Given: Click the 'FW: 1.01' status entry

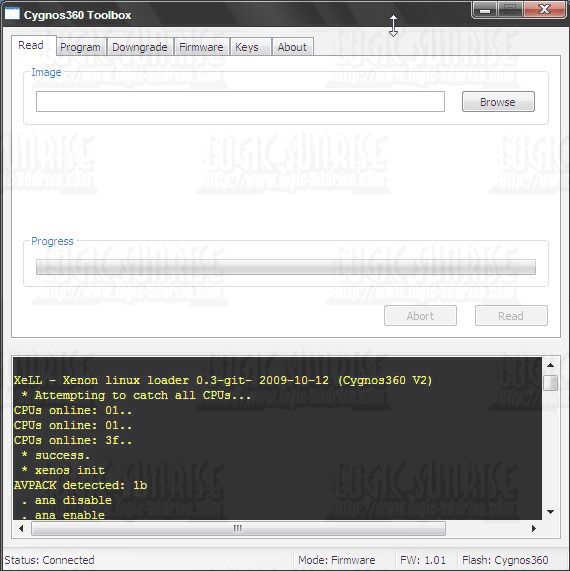Looking at the screenshot, I should click(x=423, y=560).
